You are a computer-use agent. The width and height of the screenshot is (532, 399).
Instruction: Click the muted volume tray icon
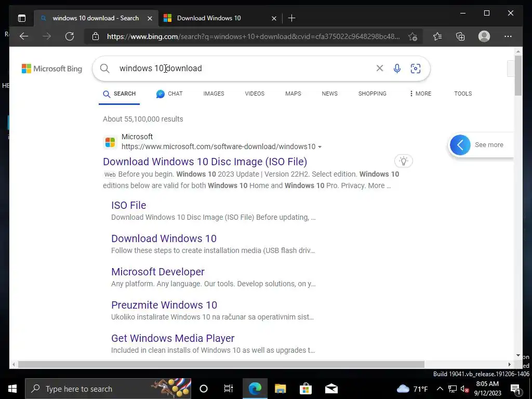pyautogui.click(x=464, y=389)
